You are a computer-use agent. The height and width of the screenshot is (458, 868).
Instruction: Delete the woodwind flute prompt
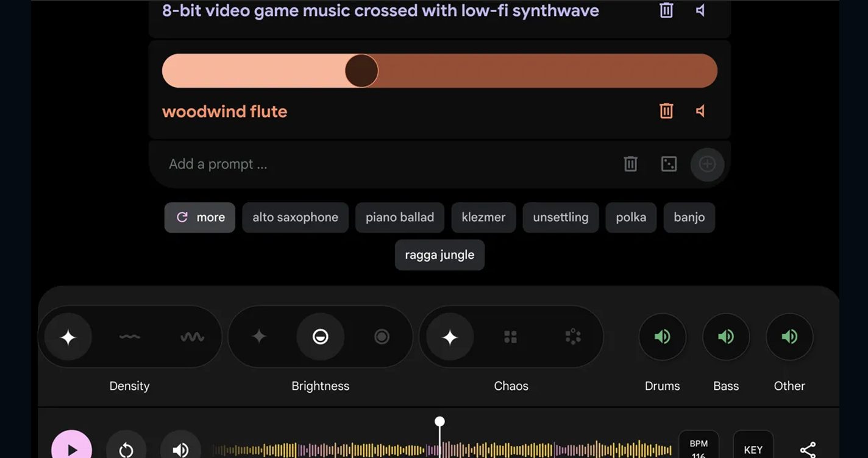click(666, 111)
